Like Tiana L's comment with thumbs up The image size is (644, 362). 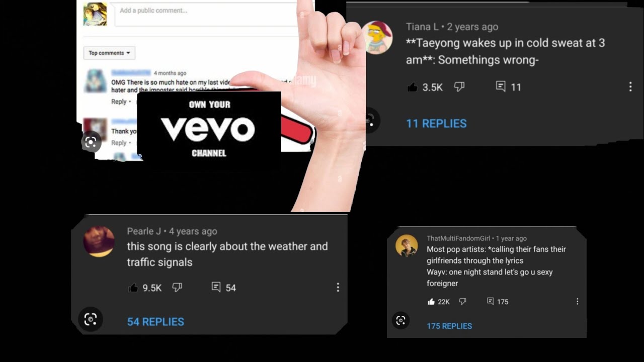point(413,87)
